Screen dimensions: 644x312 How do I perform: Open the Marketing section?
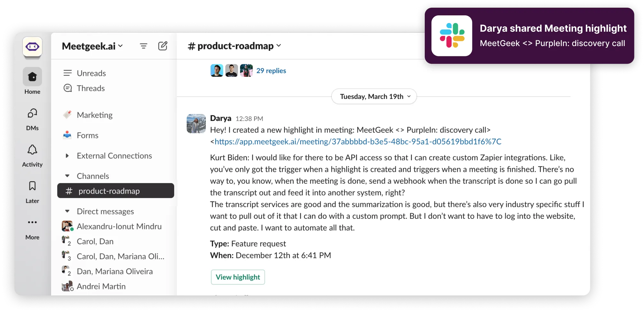click(95, 115)
